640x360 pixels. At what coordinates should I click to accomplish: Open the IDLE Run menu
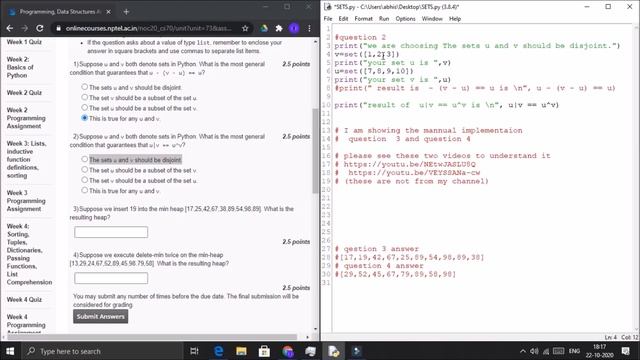coord(384,19)
